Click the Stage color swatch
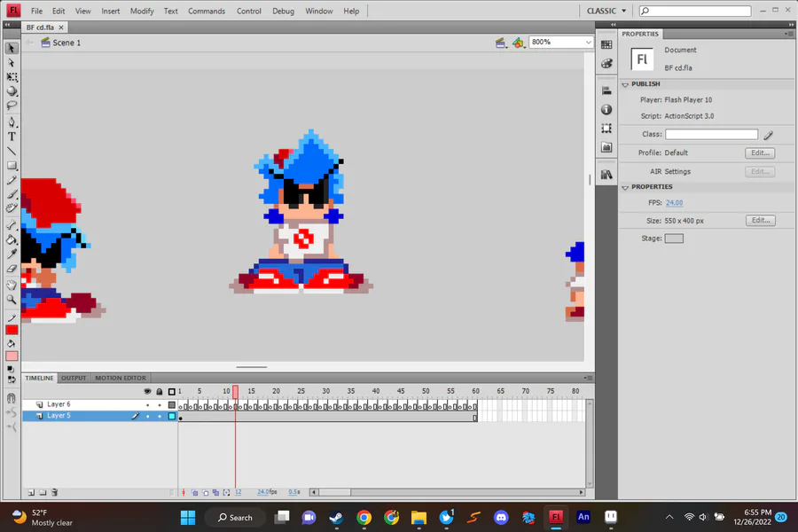Image resolution: width=798 pixels, height=532 pixels. click(674, 239)
